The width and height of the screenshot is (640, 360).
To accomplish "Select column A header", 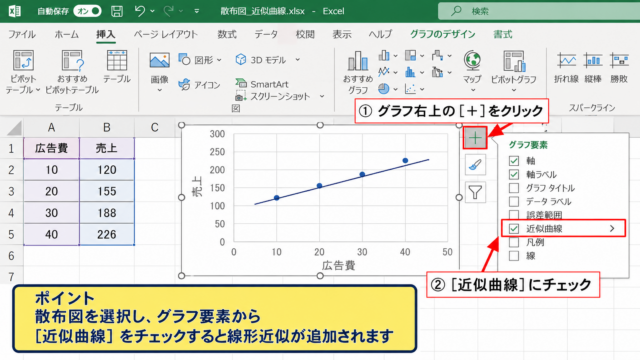I will [x=51, y=128].
